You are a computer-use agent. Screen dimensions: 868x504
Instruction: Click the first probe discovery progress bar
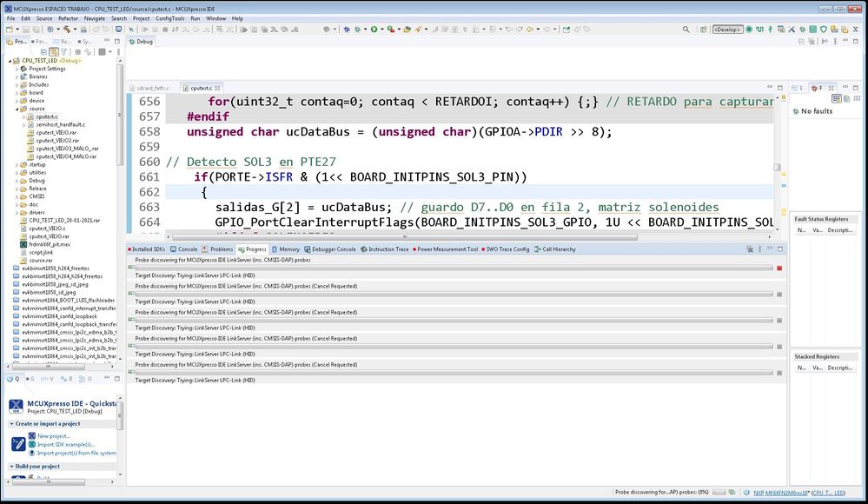point(454,268)
